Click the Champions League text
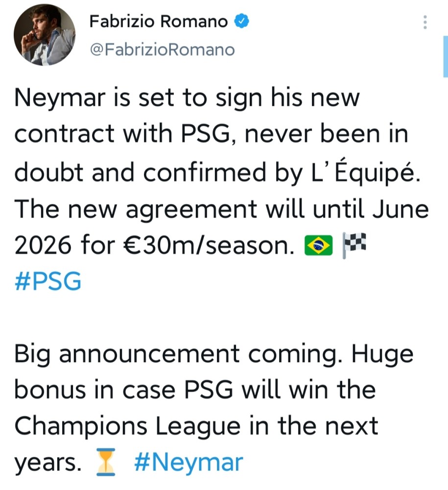The width and height of the screenshot is (448, 490). tap(127, 427)
